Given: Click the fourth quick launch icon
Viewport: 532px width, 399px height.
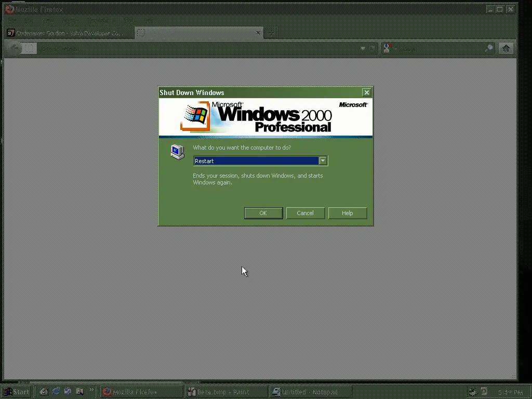Looking at the screenshot, I should click(x=79, y=392).
